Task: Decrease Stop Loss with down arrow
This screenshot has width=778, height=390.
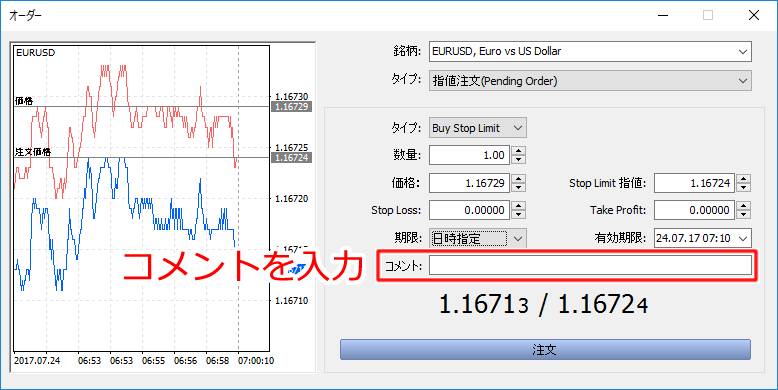Action: (518, 215)
